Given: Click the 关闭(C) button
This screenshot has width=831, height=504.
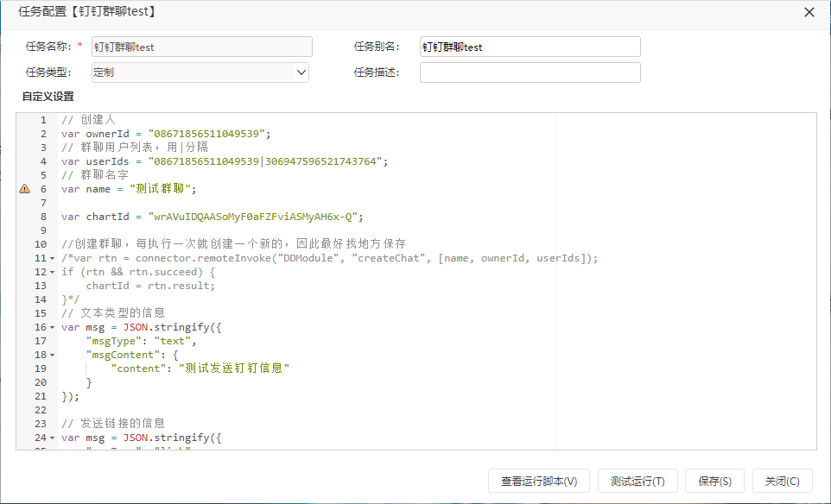Looking at the screenshot, I should click(783, 481).
